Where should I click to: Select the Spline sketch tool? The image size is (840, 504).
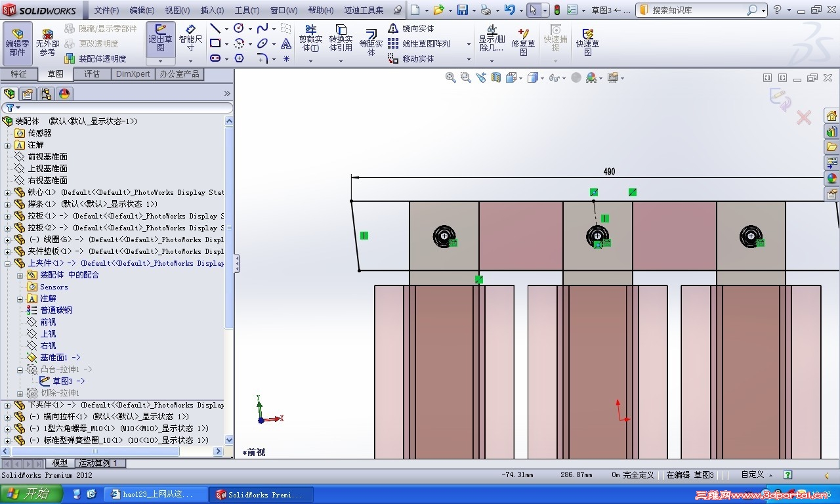tap(262, 28)
